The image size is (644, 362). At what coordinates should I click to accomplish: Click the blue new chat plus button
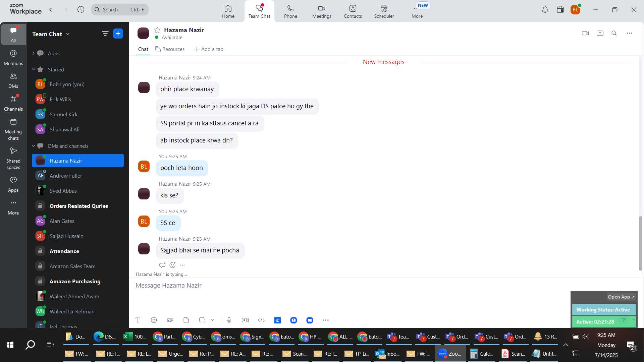coord(118,34)
